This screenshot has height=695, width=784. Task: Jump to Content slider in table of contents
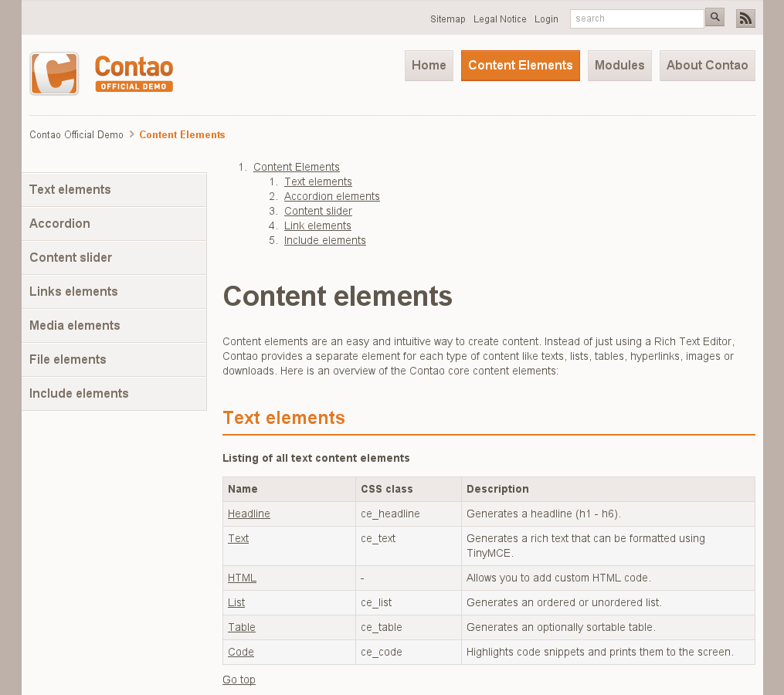click(x=317, y=211)
